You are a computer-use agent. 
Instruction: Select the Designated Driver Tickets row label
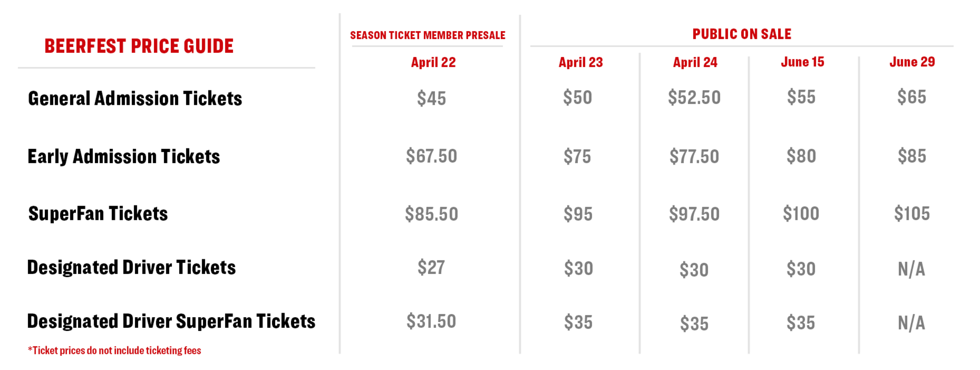(131, 267)
